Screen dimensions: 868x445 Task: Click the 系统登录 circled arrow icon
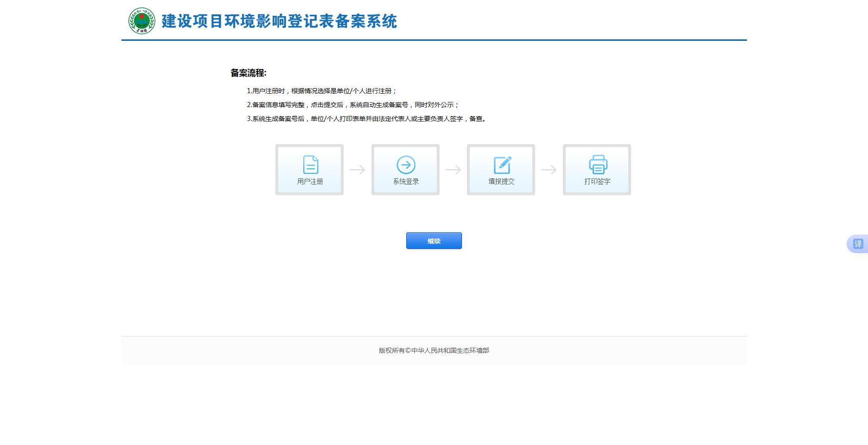pyautogui.click(x=406, y=165)
